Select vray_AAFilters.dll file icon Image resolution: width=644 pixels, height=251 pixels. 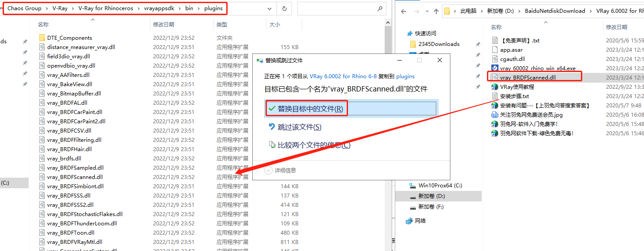pos(42,75)
